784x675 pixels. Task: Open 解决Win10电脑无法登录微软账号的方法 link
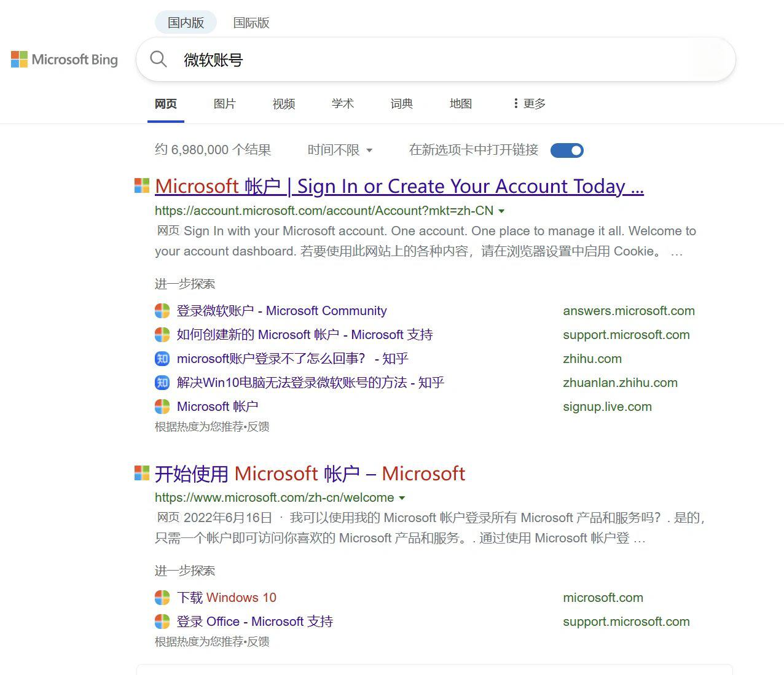click(310, 383)
